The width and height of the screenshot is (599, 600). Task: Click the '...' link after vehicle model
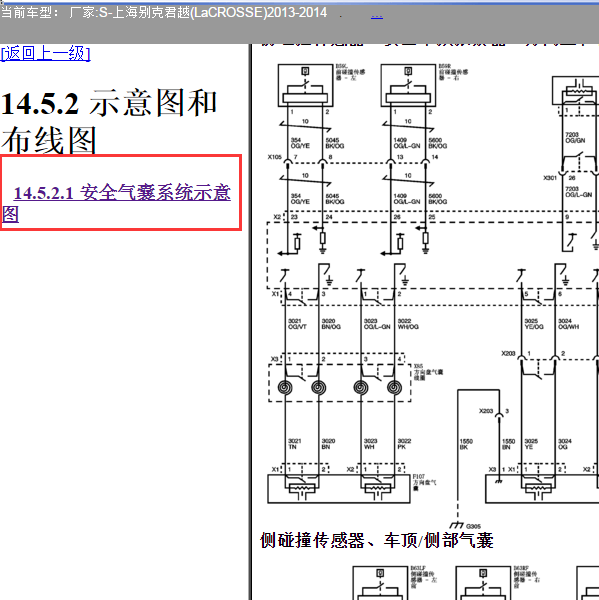(x=377, y=16)
